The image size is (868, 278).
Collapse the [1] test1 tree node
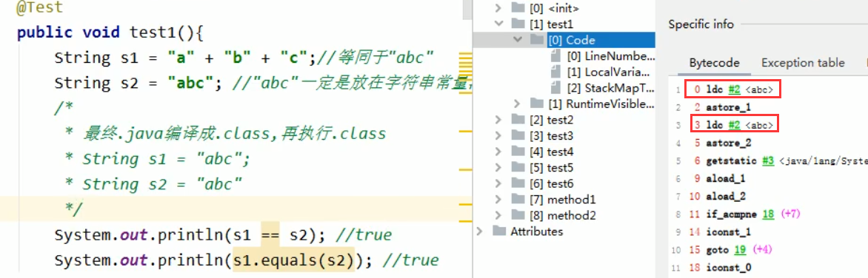(x=498, y=24)
